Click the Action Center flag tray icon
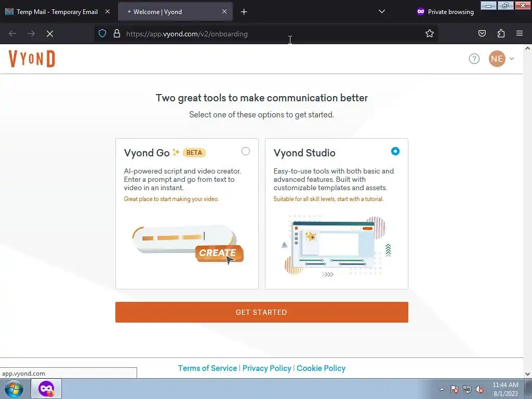This screenshot has width=532, height=399. click(455, 390)
